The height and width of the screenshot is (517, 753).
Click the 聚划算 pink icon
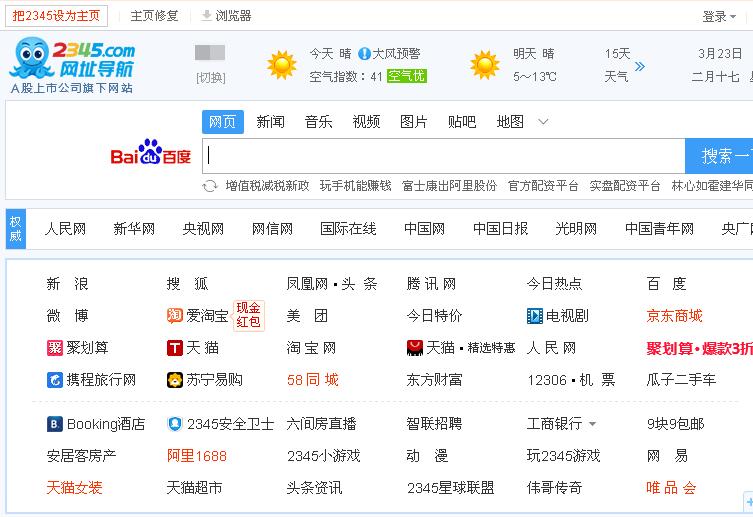coord(55,348)
